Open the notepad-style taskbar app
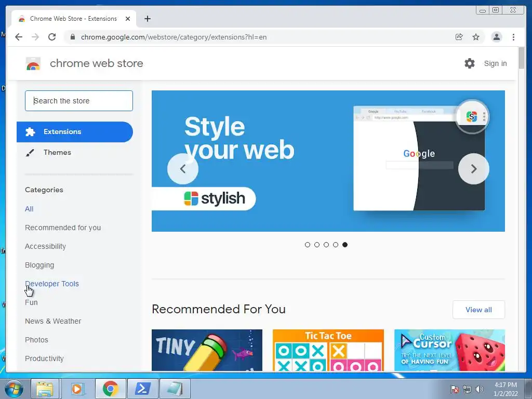 pyautogui.click(x=175, y=389)
